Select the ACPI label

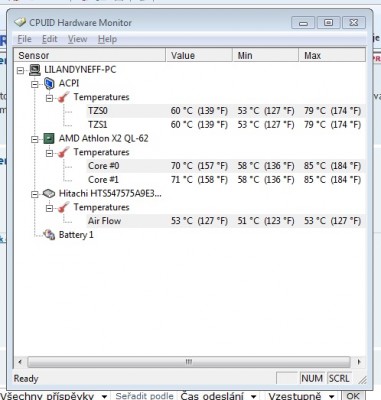click(69, 83)
